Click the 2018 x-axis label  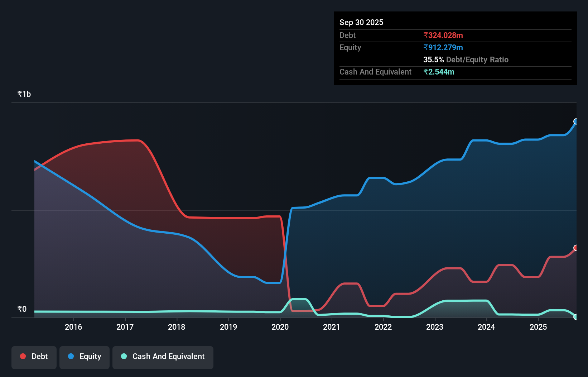tap(177, 327)
